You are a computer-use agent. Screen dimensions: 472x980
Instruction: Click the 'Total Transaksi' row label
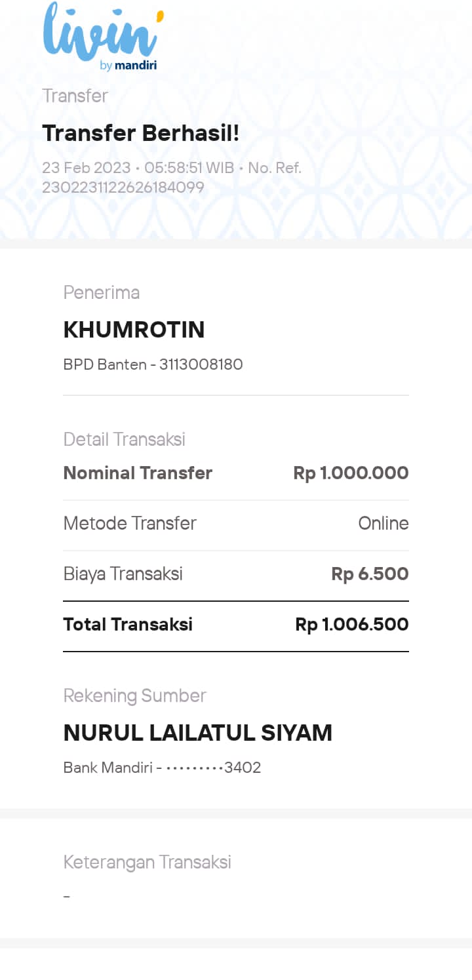[128, 625]
